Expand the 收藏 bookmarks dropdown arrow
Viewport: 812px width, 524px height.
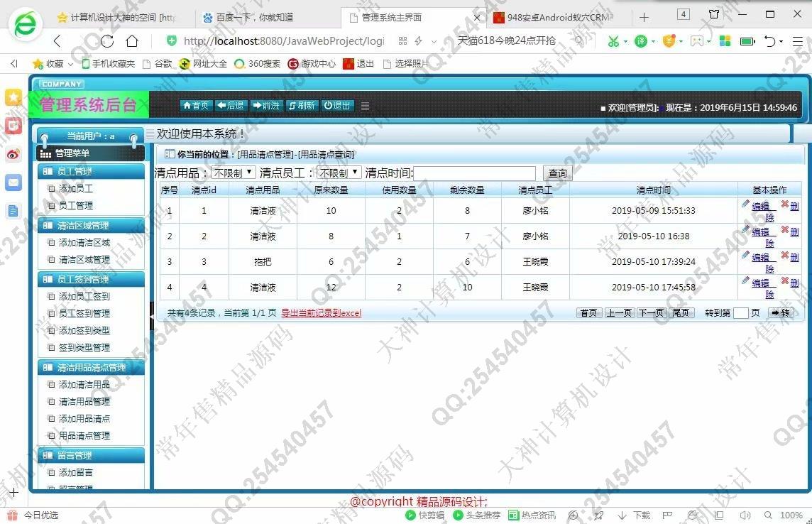pyautogui.click(x=70, y=64)
